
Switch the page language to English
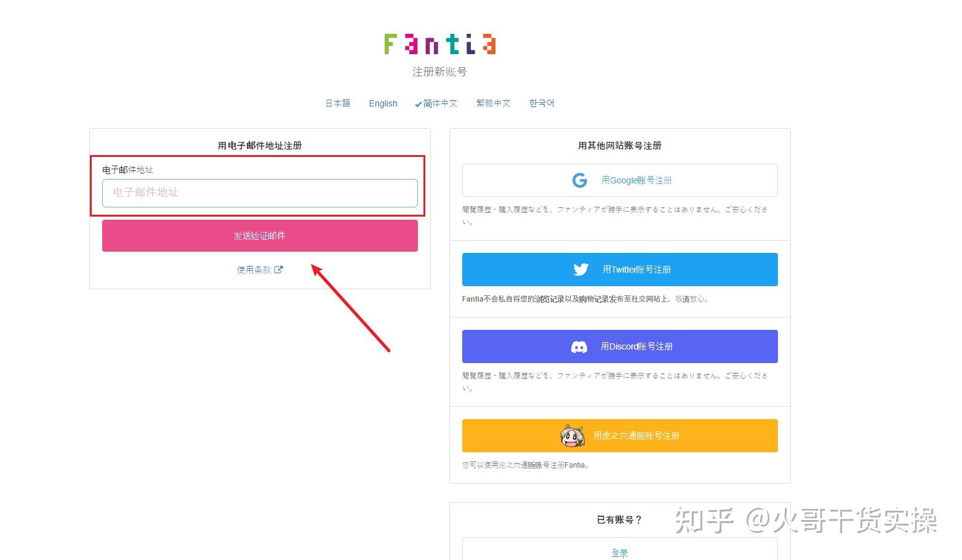click(383, 103)
